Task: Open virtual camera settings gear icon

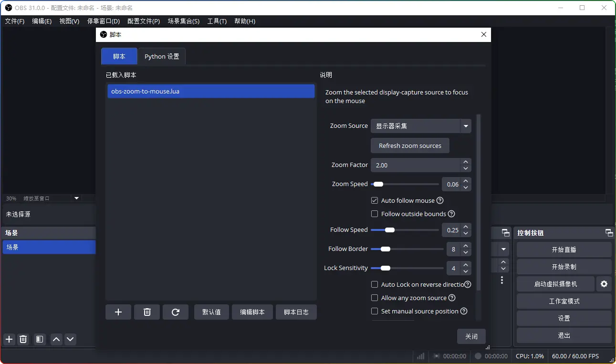Action: [x=604, y=284]
